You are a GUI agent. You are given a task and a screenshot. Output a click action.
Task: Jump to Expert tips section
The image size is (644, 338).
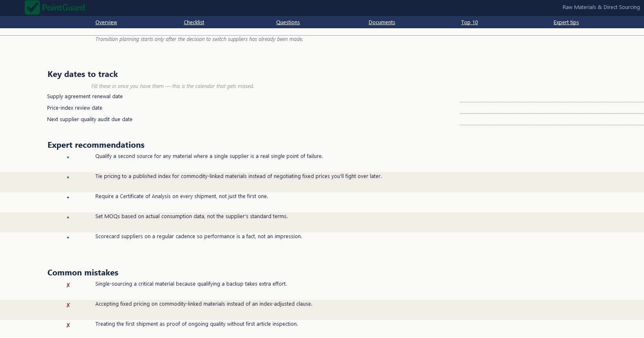(x=566, y=23)
